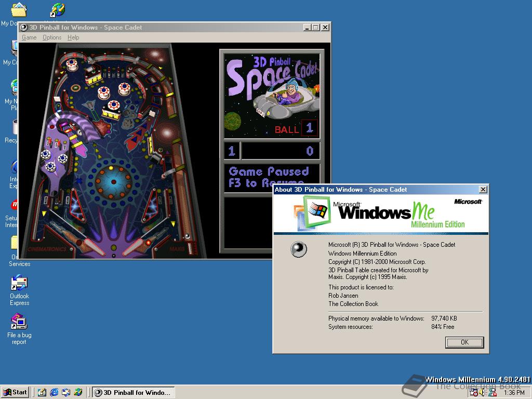Image resolution: width=532 pixels, height=399 pixels.
Task: Click the silver ball icon in the About dialog
Action: tap(299, 249)
